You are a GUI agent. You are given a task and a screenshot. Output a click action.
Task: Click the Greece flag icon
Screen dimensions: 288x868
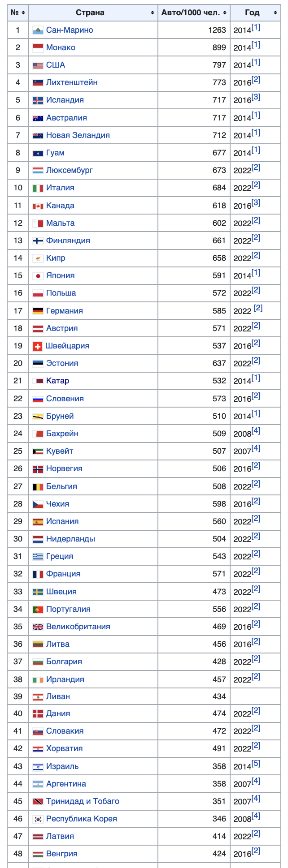pos(38,557)
